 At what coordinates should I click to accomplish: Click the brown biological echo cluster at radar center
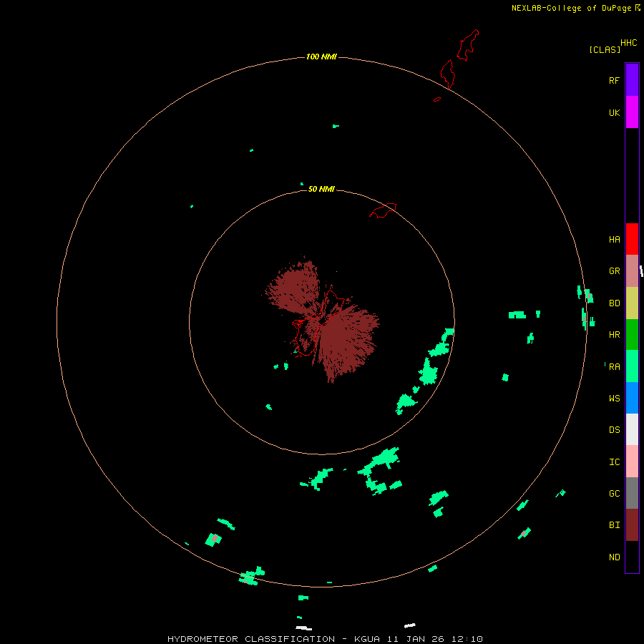[x=321, y=320]
